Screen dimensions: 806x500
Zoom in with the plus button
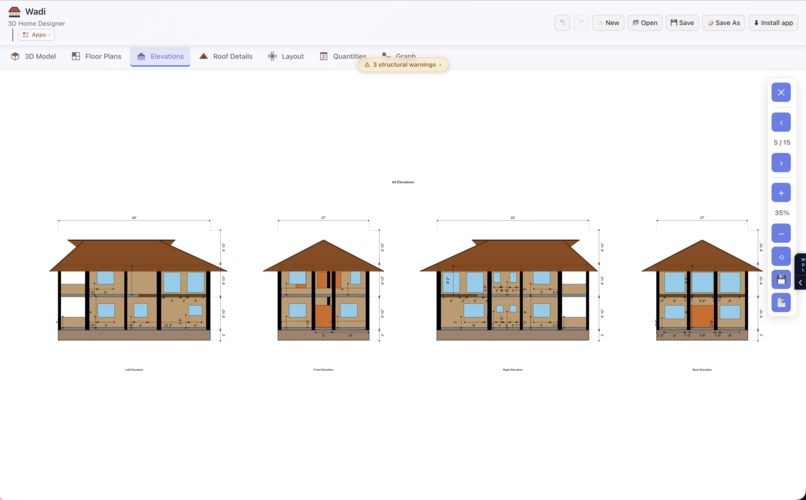pyautogui.click(x=781, y=193)
